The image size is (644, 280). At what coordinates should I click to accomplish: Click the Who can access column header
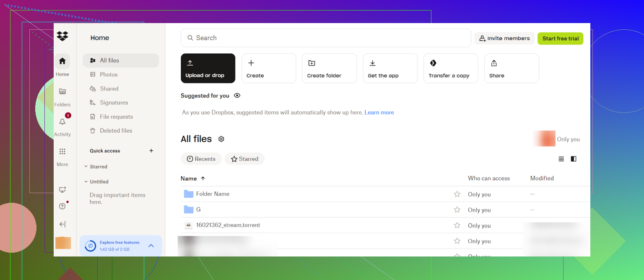pos(489,178)
